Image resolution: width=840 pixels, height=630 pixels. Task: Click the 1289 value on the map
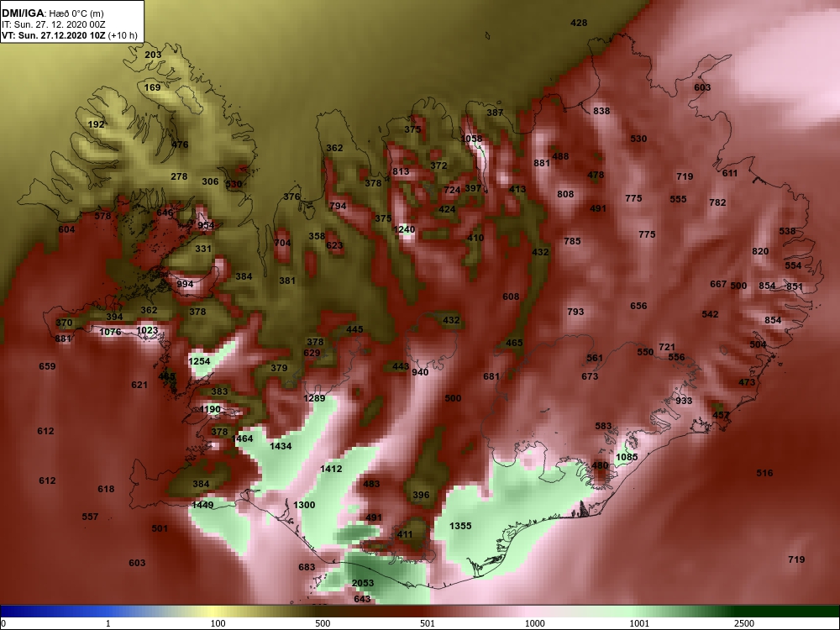coord(314,398)
